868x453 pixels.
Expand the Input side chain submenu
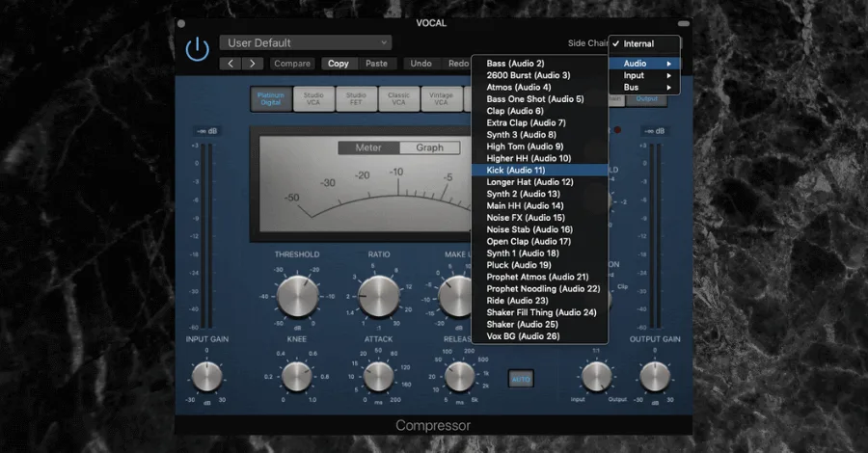point(644,75)
